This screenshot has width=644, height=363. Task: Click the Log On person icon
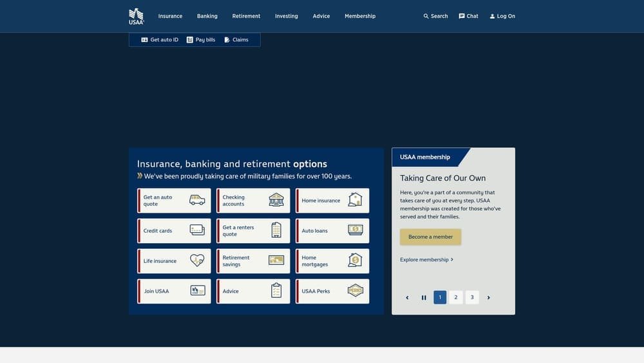click(492, 16)
